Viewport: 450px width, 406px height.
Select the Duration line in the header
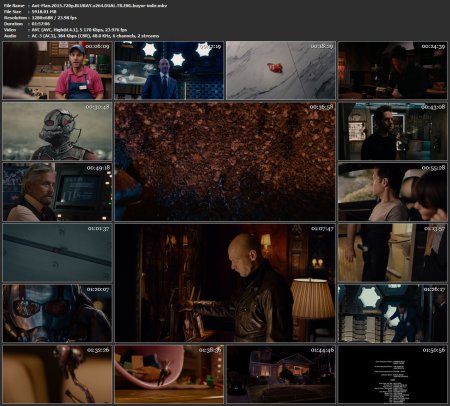click(27, 24)
